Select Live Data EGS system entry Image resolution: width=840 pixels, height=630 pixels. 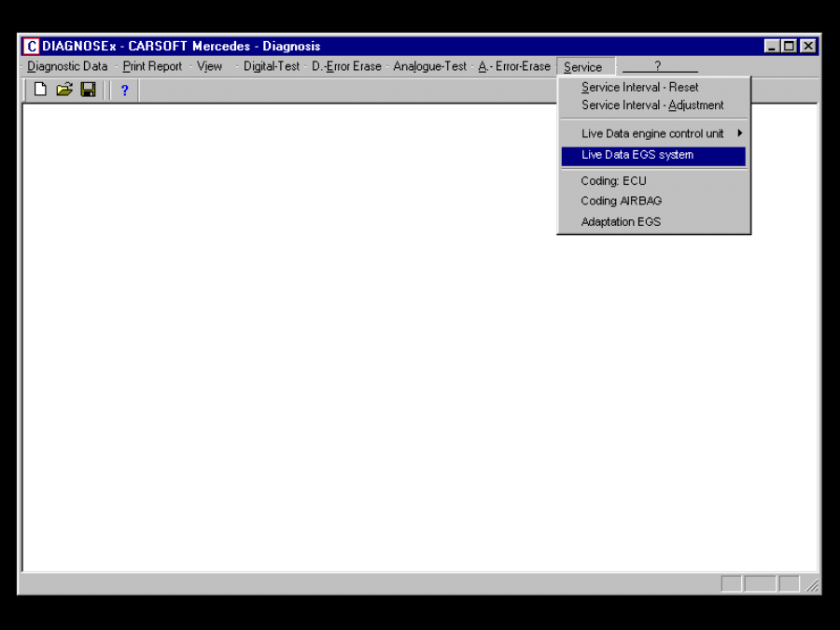tap(637, 155)
